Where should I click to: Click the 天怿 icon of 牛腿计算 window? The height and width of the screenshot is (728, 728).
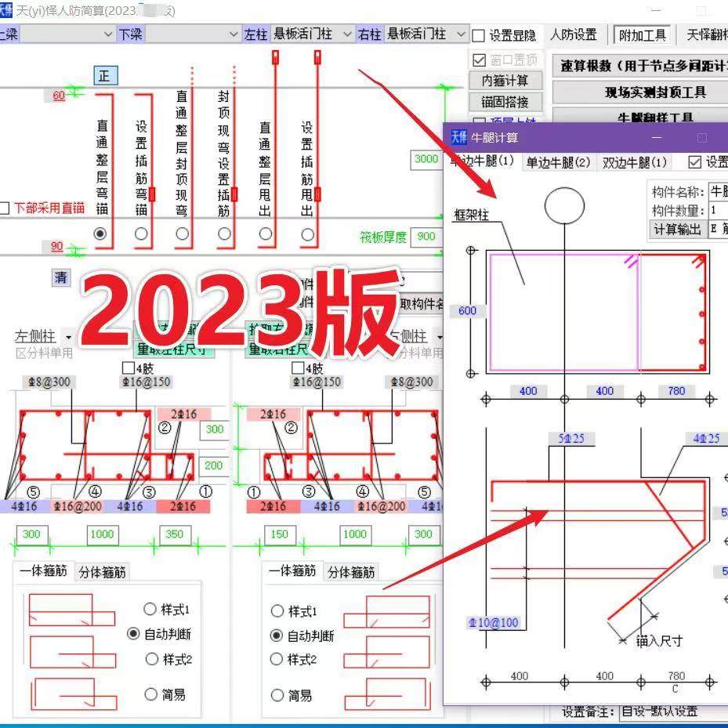[458, 137]
